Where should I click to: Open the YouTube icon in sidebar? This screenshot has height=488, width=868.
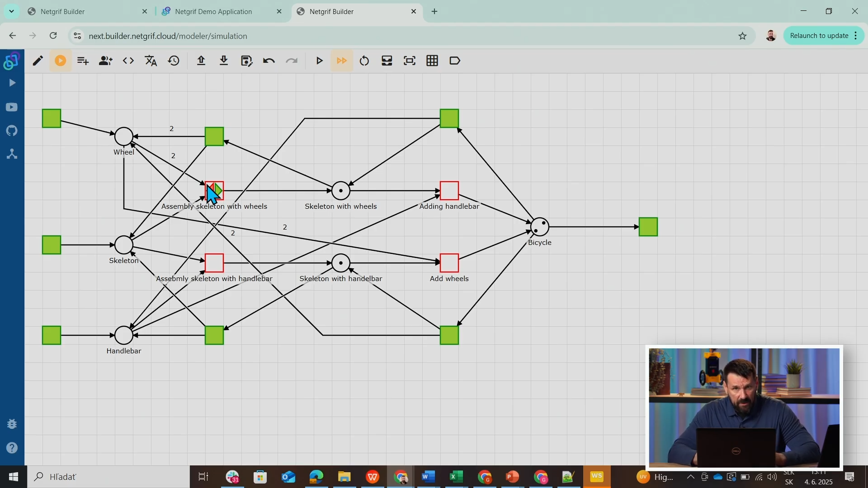12,107
